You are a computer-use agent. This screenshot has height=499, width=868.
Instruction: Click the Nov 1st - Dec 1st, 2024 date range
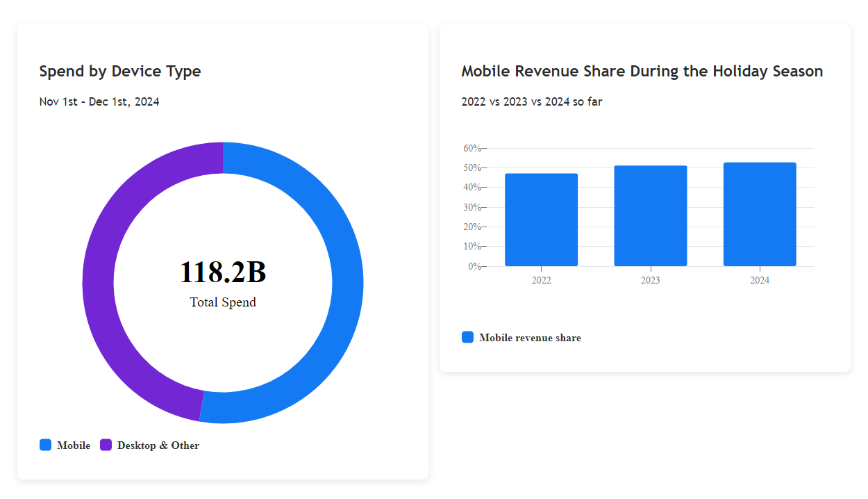pyautogui.click(x=99, y=101)
